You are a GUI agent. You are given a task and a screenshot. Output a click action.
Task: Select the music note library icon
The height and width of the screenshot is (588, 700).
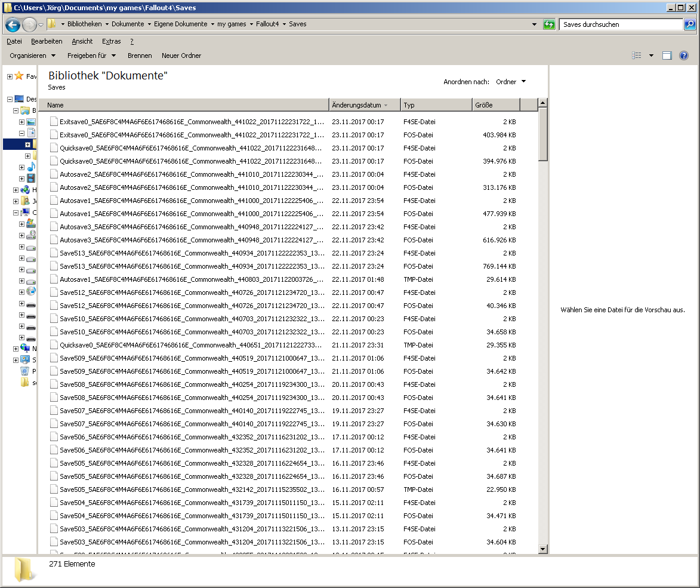30,167
